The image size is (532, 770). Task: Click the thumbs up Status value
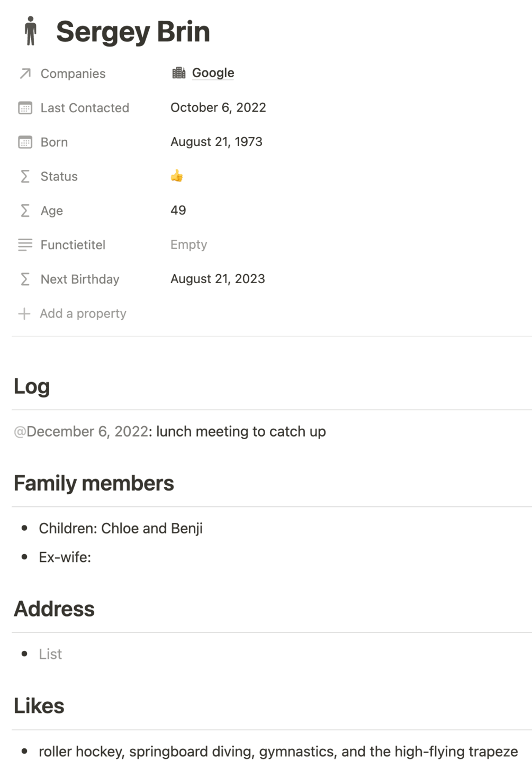point(177,176)
